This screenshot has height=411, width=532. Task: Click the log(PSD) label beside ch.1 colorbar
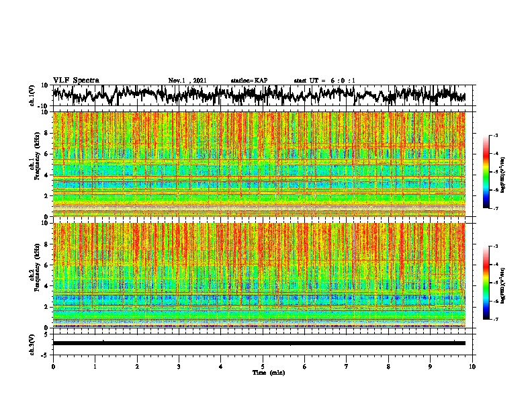tap(502, 175)
